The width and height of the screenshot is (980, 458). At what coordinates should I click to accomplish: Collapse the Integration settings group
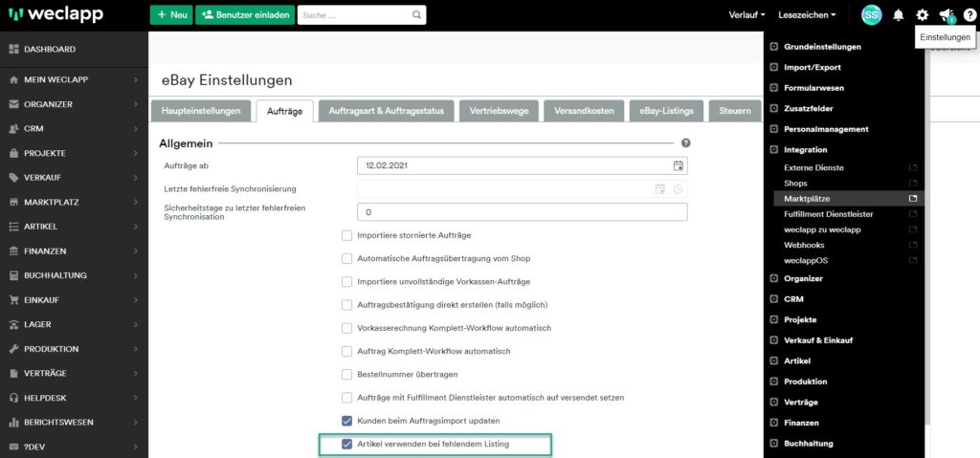806,150
